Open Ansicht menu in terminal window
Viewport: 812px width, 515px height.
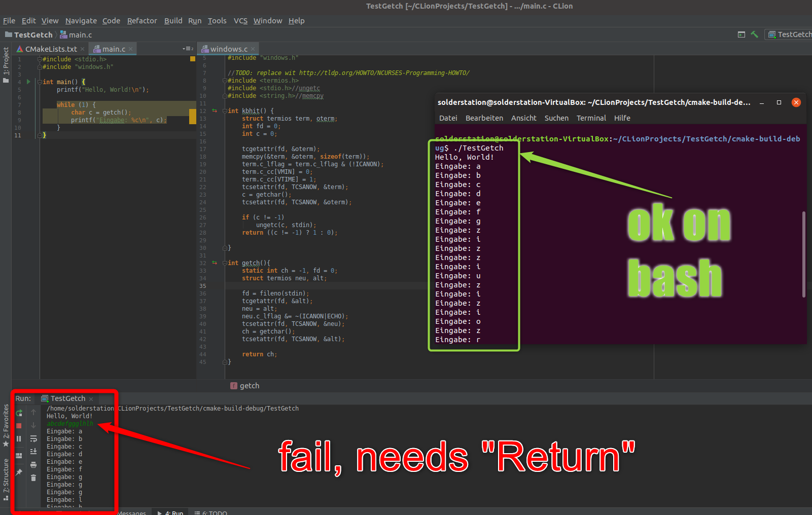pyautogui.click(x=524, y=118)
